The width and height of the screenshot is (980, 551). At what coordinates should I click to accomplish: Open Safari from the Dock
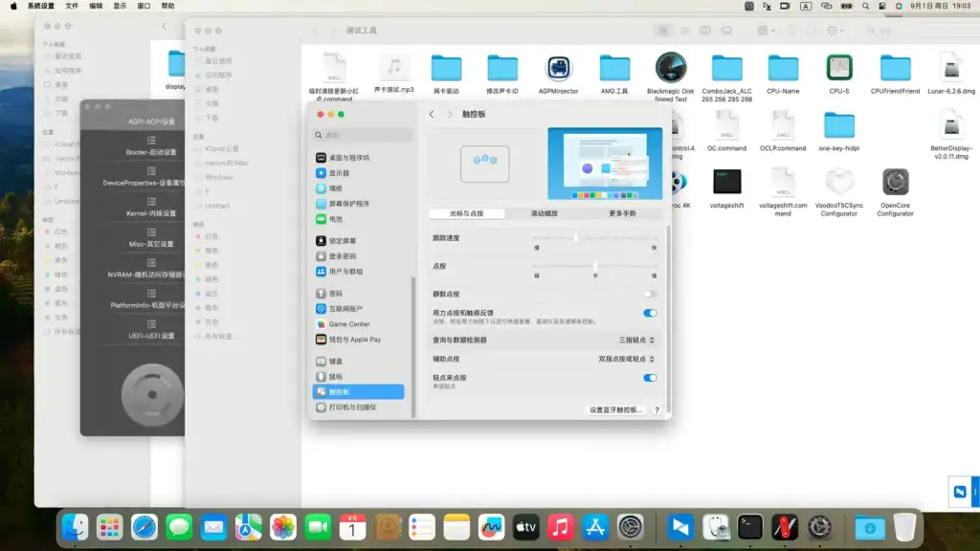[145, 527]
